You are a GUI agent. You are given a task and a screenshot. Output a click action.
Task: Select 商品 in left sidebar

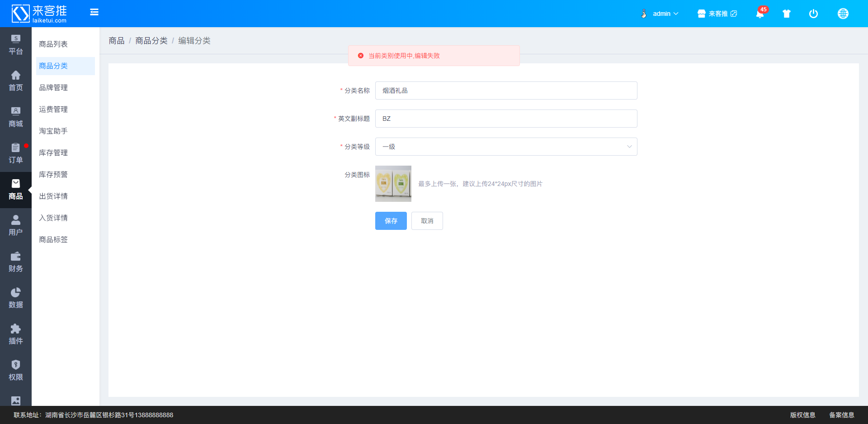point(16,190)
